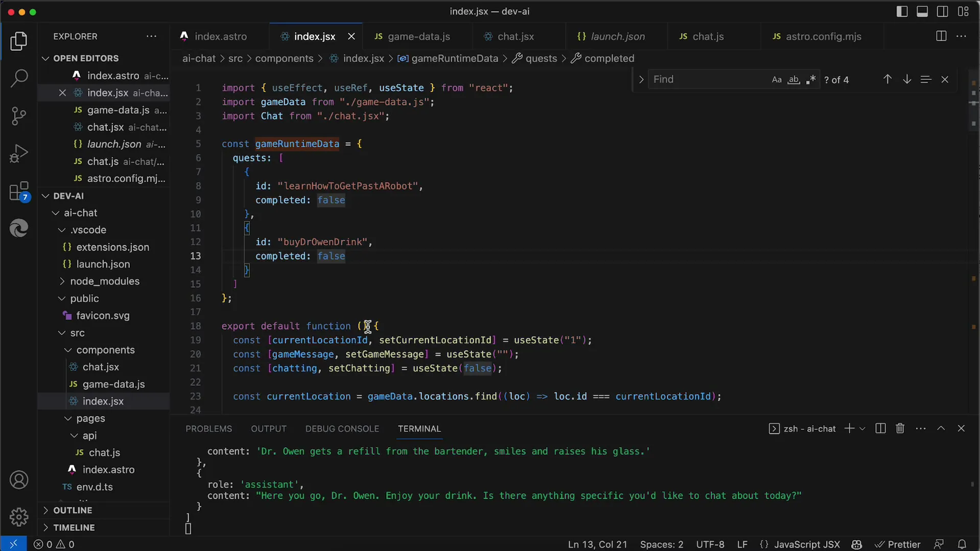Open the DEBUG CONSOLE panel tab

pos(342,429)
